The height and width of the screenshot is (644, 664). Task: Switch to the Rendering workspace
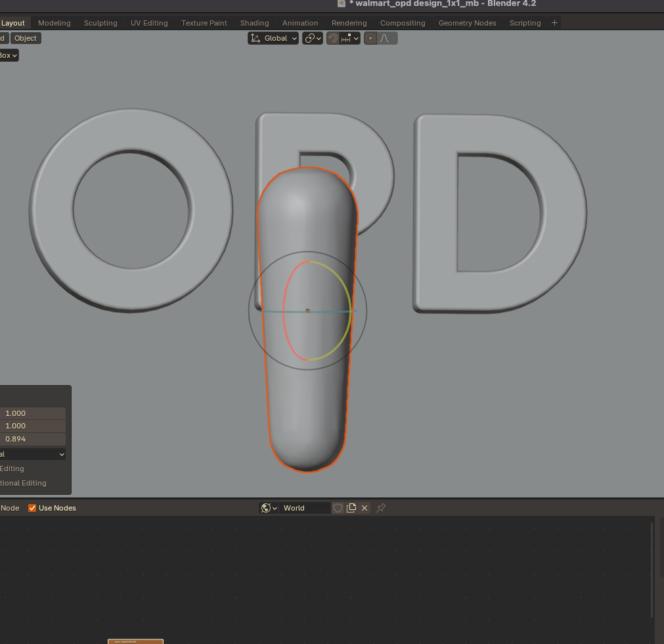pyautogui.click(x=349, y=23)
